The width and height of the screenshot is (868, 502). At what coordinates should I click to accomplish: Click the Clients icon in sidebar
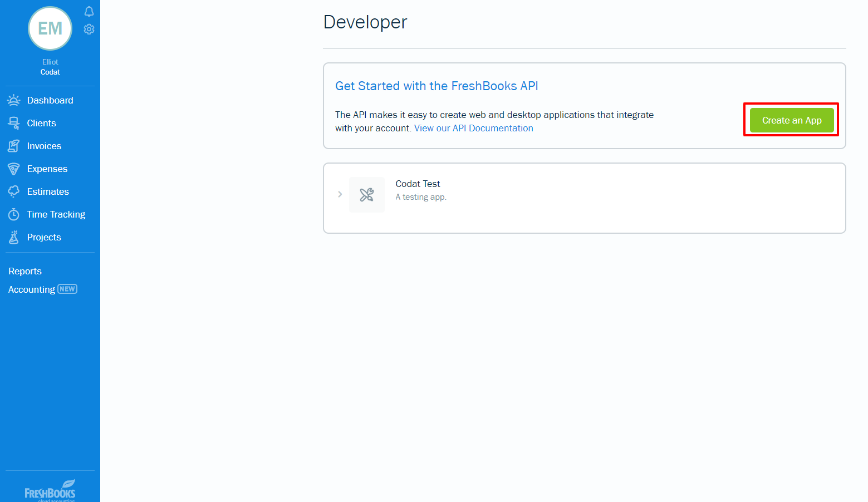pos(14,123)
